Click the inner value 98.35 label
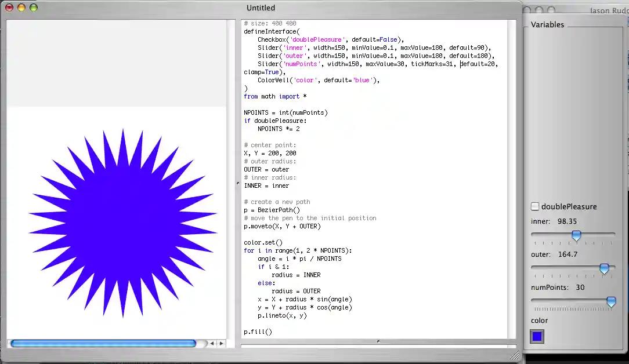This screenshot has height=364, width=629. pyautogui.click(x=567, y=221)
